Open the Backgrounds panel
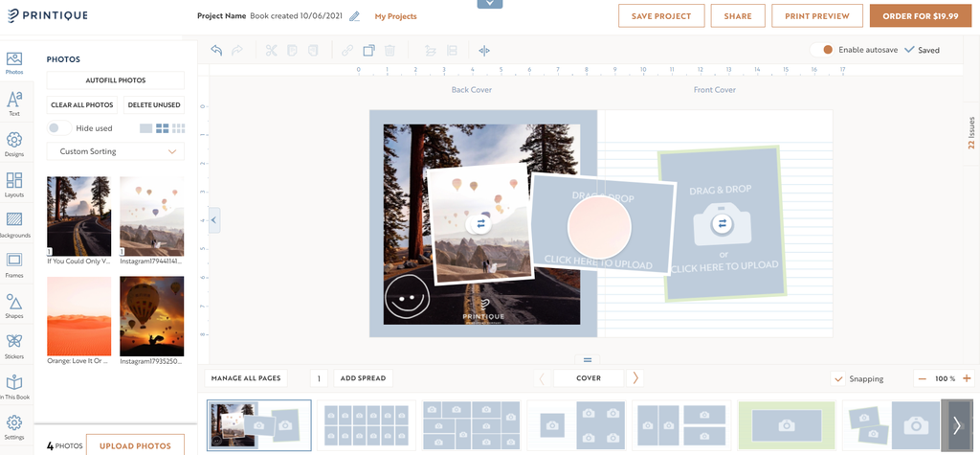 point(14,224)
